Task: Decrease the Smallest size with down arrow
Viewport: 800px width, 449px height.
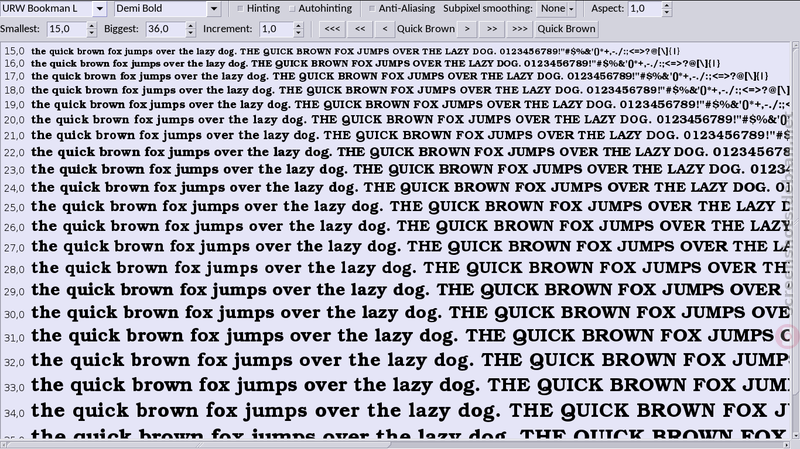Action: (92, 33)
